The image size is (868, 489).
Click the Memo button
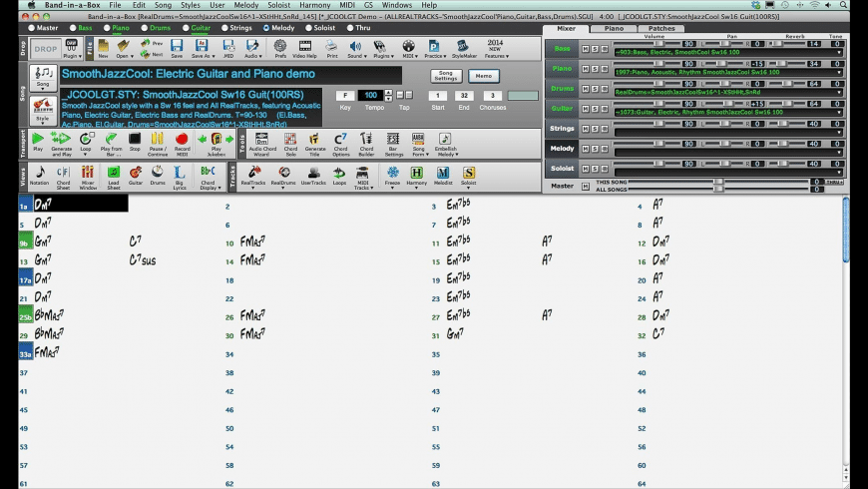tap(483, 76)
